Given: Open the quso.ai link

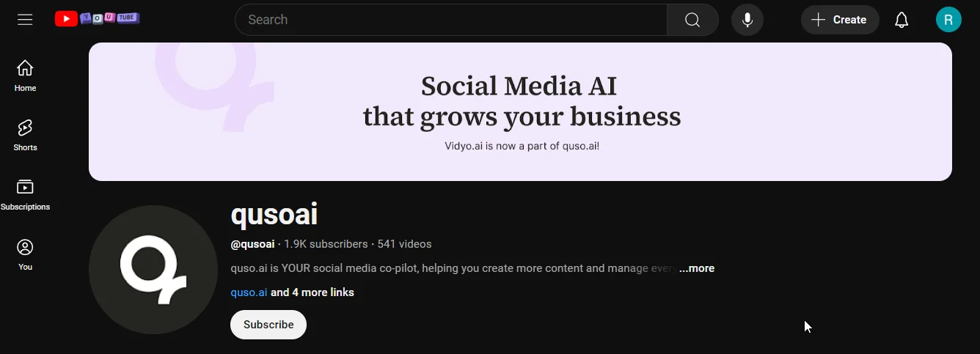Looking at the screenshot, I should click(249, 292).
